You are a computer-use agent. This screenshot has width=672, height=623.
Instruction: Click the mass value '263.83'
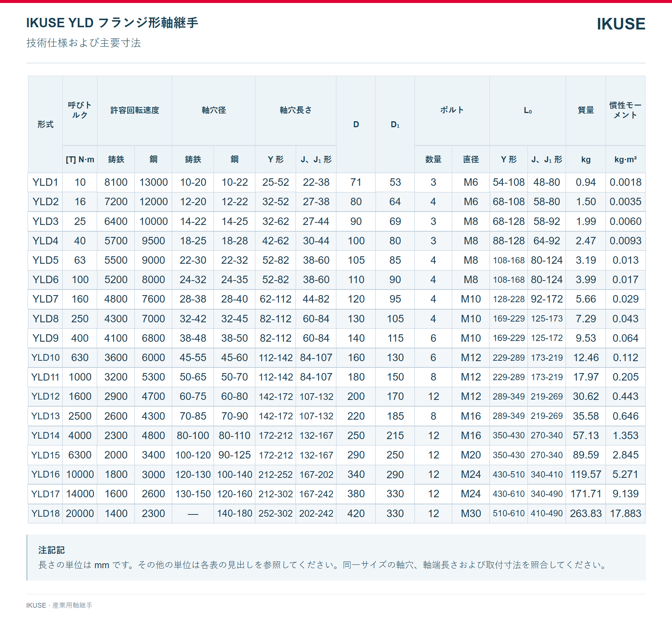pos(586,513)
